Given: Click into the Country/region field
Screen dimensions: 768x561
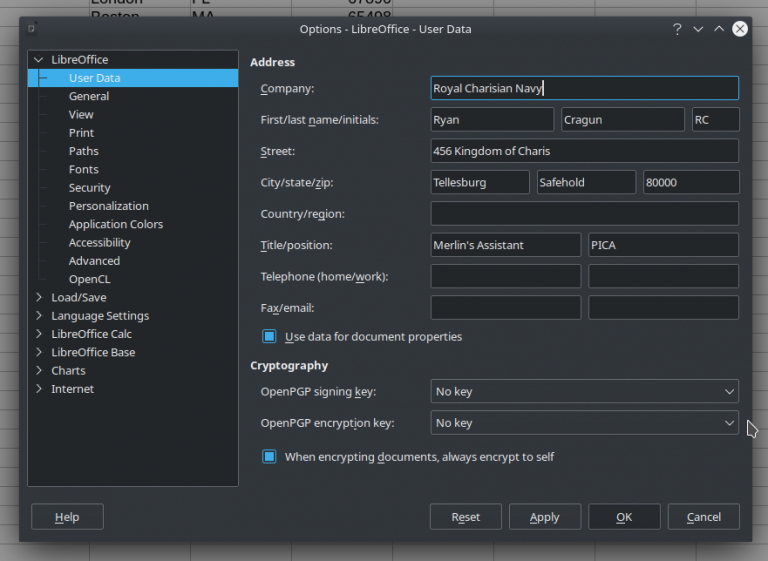Looking at the screenshot, I should [x=584, y=214].
